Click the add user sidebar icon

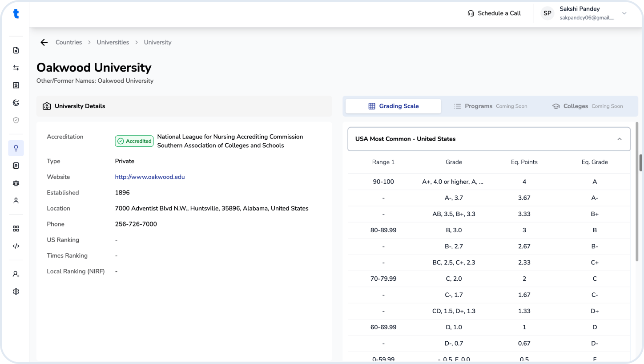tap(16, 274)
